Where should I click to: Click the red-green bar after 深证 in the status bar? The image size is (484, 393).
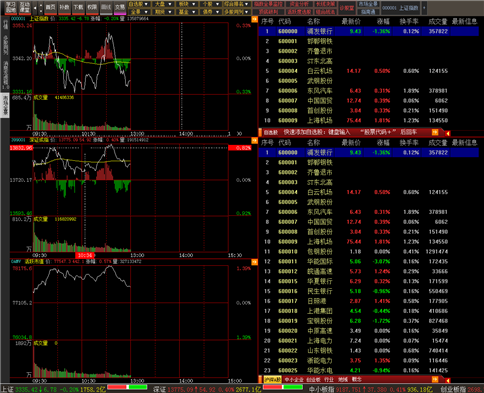click(283, 387)
